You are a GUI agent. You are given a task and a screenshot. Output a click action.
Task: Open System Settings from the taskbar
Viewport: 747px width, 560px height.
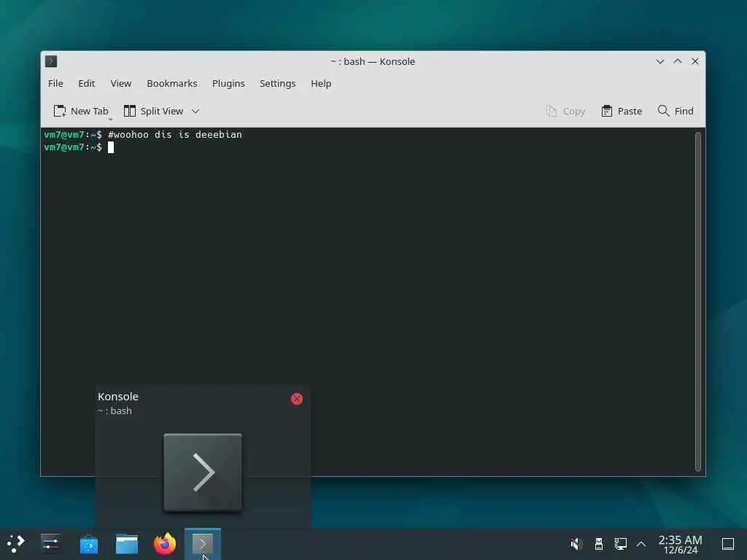[x=50, y=543]
